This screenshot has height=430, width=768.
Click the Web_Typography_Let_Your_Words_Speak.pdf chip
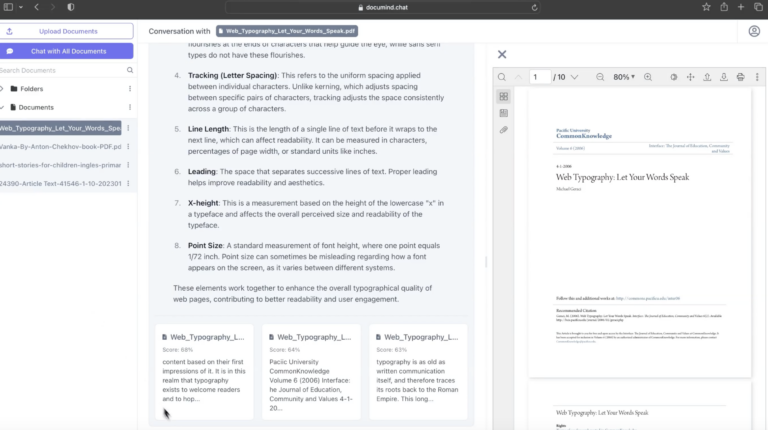coord(287,31)
